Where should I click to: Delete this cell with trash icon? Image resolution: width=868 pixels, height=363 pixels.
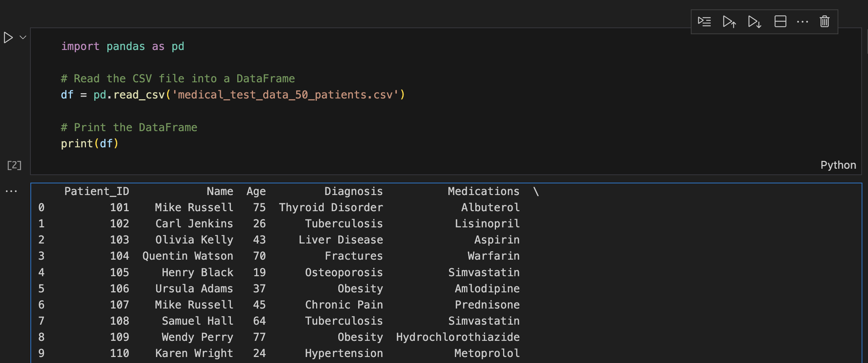(824, 21)
